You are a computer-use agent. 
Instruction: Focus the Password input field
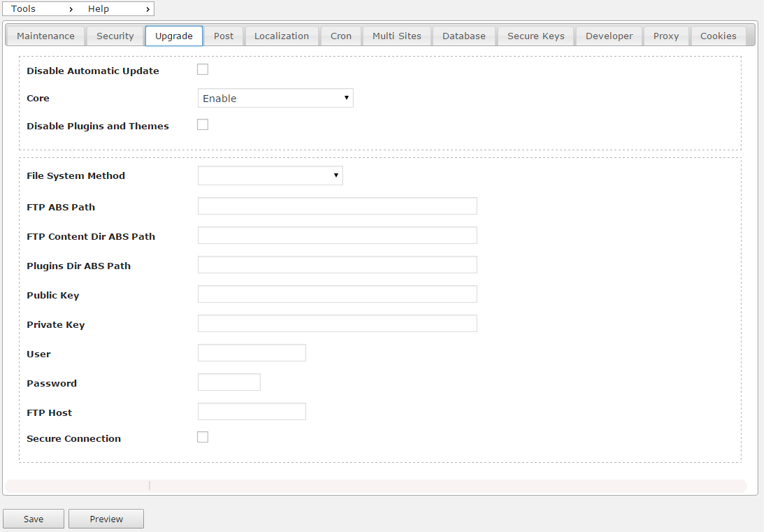coord(229,382)
